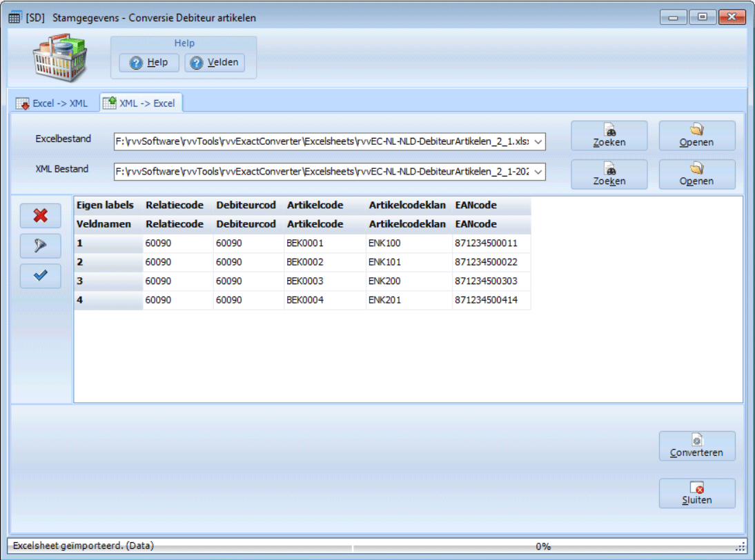This screenshot has height=560, width=755.
Task: Click cell ENK101
Action: (409, 262)
